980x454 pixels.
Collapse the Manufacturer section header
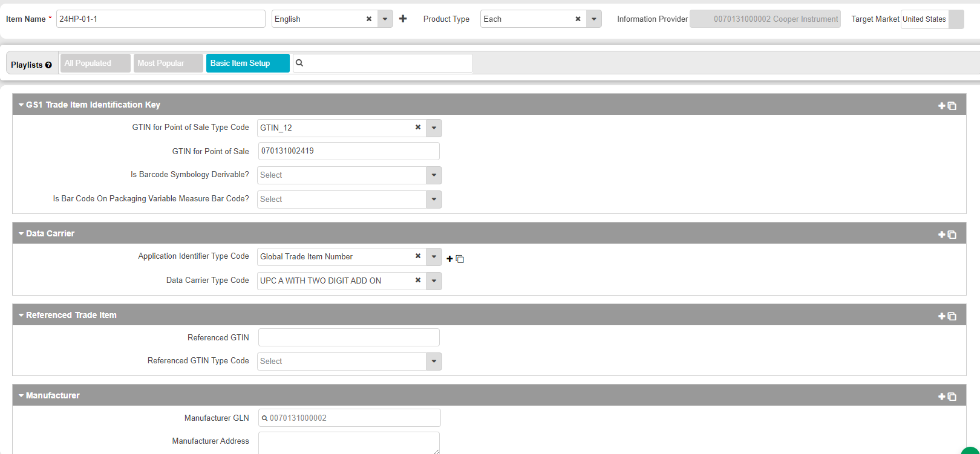[21, 396]
